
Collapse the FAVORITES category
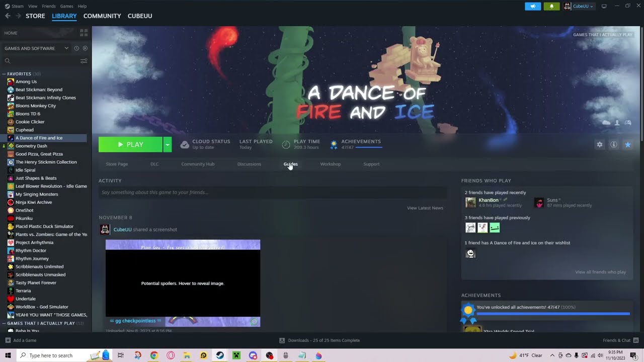click(x=4, y=74)
